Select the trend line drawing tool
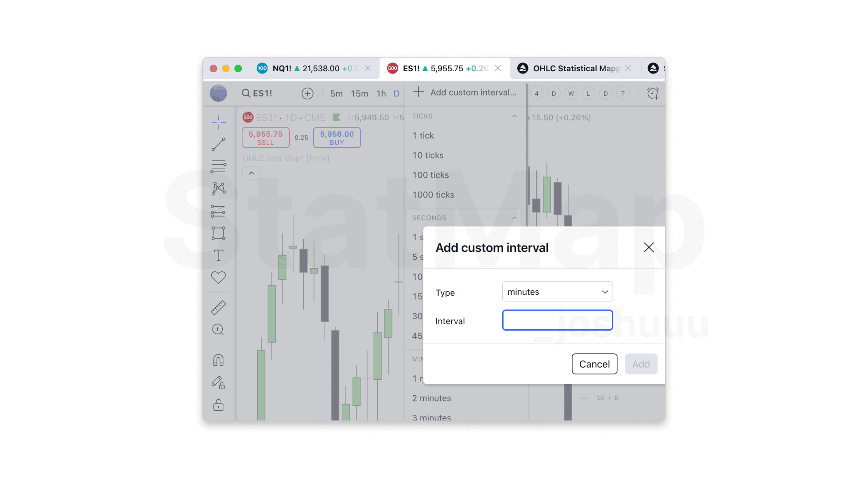 pyautogui.click(x=218, y=144)
